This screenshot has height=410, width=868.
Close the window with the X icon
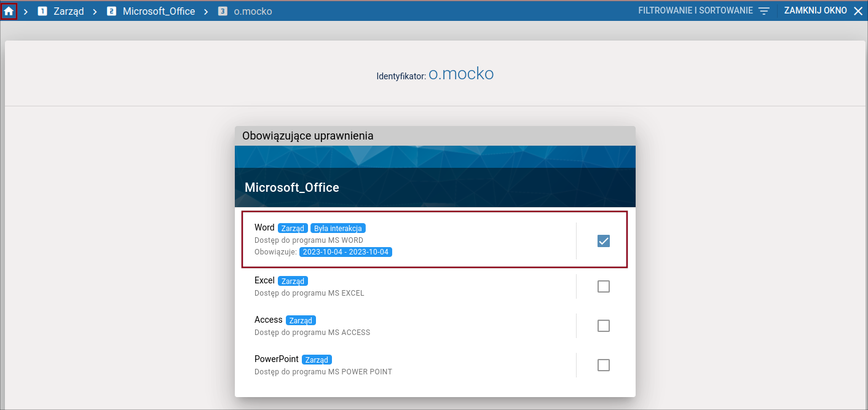coord(858,11)
